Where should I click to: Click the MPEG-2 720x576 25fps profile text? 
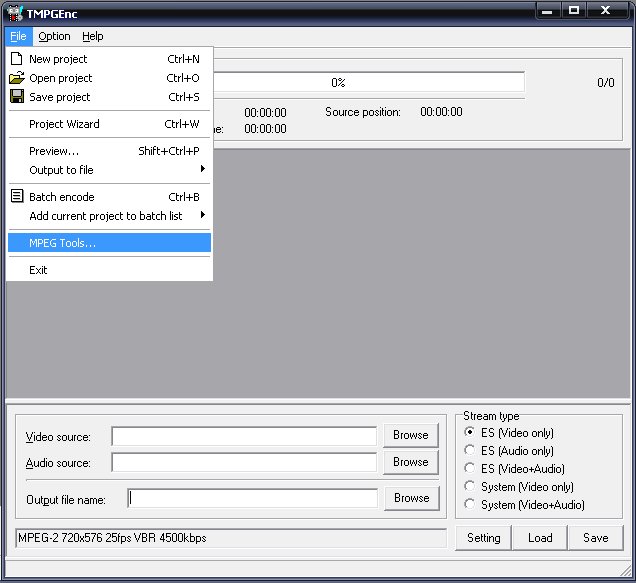[x=112, y=538]
